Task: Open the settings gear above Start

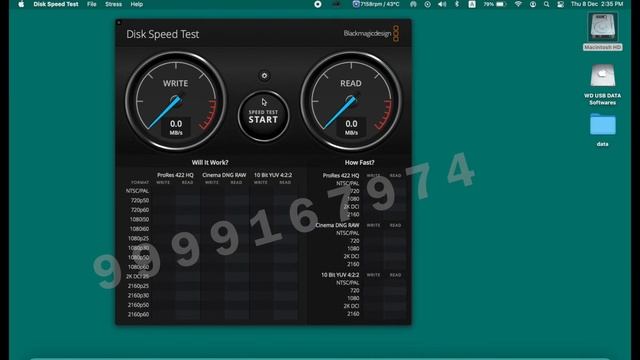Action: pyautogui.click(x=264, y=76)
